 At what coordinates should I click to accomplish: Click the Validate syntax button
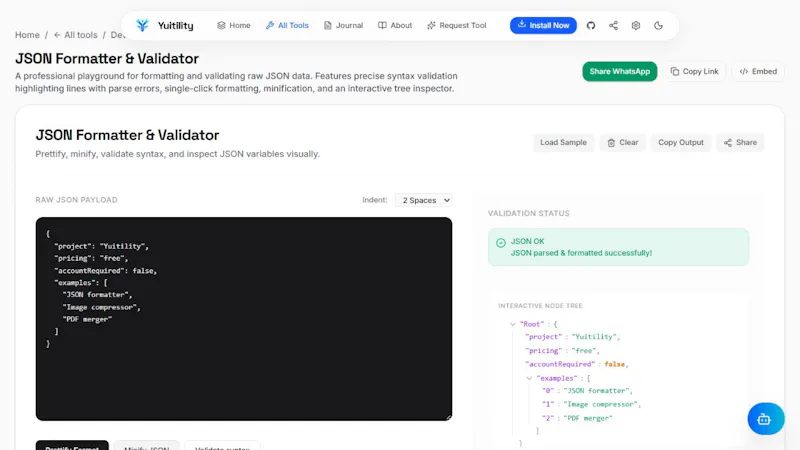(x=222, y=445)
